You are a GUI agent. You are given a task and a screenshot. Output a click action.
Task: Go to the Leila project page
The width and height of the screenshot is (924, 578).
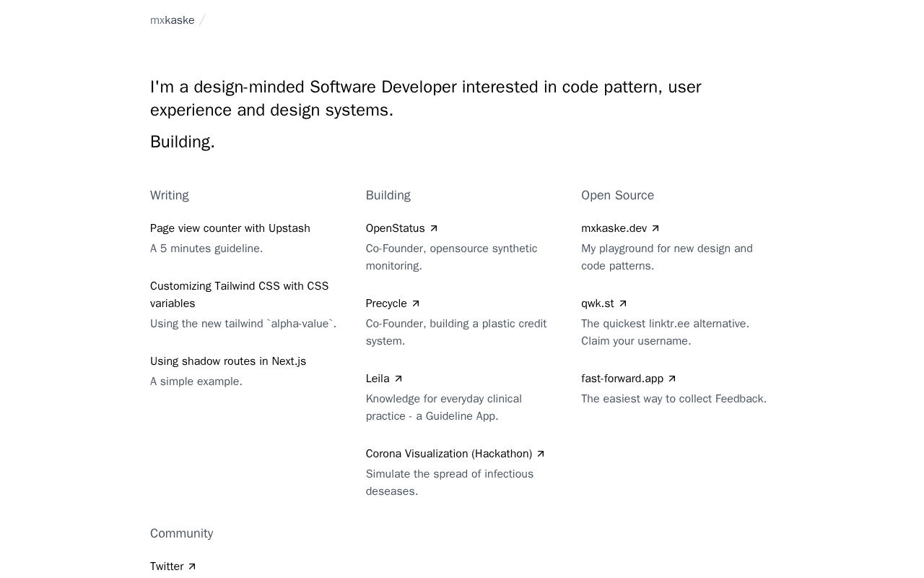pos(378,379)
